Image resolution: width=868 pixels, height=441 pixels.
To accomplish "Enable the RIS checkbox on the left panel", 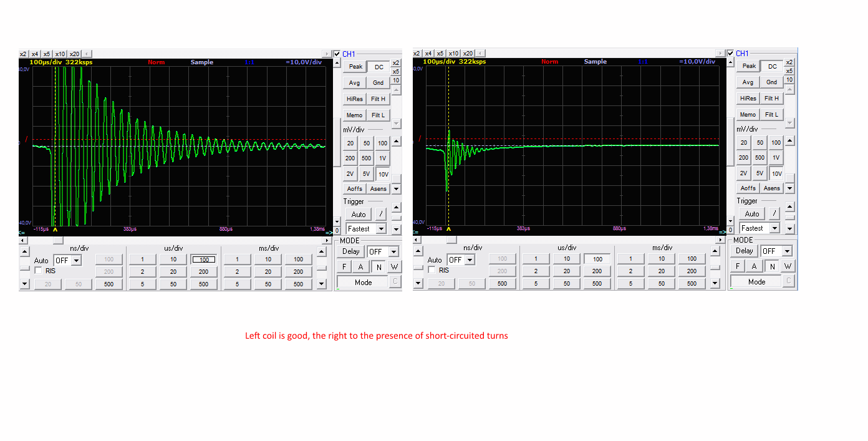I will 39,271.
